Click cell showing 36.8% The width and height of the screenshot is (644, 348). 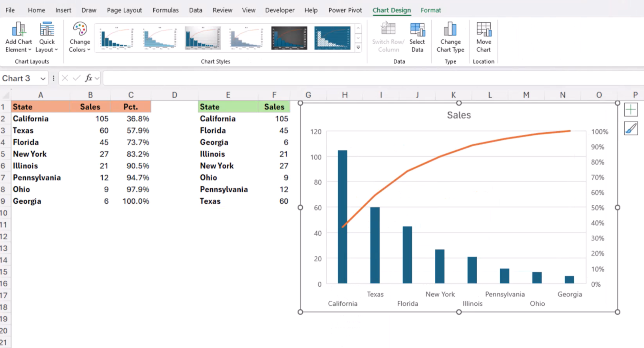click(131, 119)
